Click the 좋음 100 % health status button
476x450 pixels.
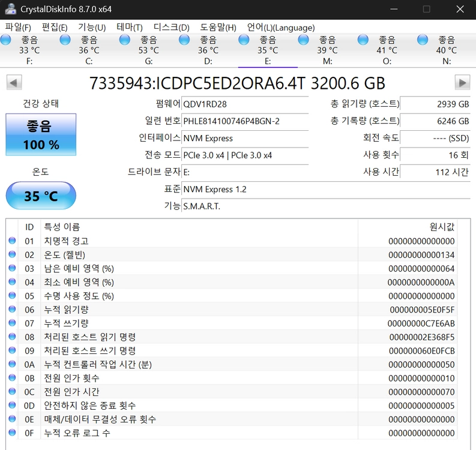coord(41,135)
